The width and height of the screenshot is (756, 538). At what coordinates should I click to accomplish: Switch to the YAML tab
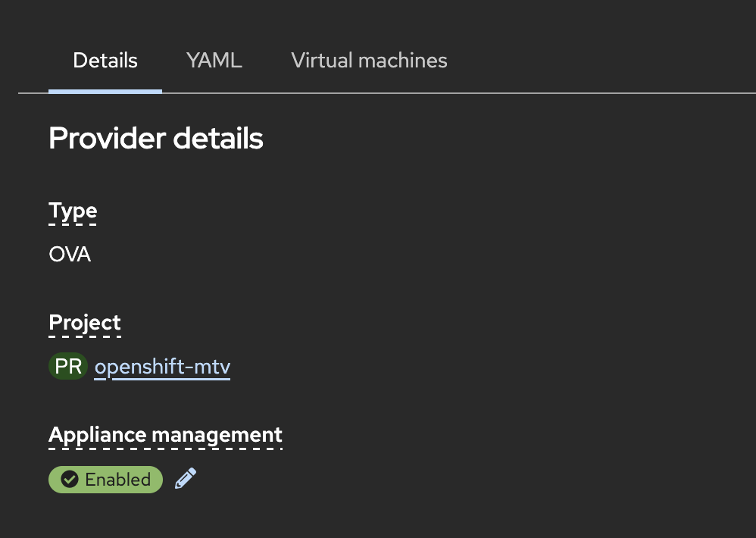(214, 61)
